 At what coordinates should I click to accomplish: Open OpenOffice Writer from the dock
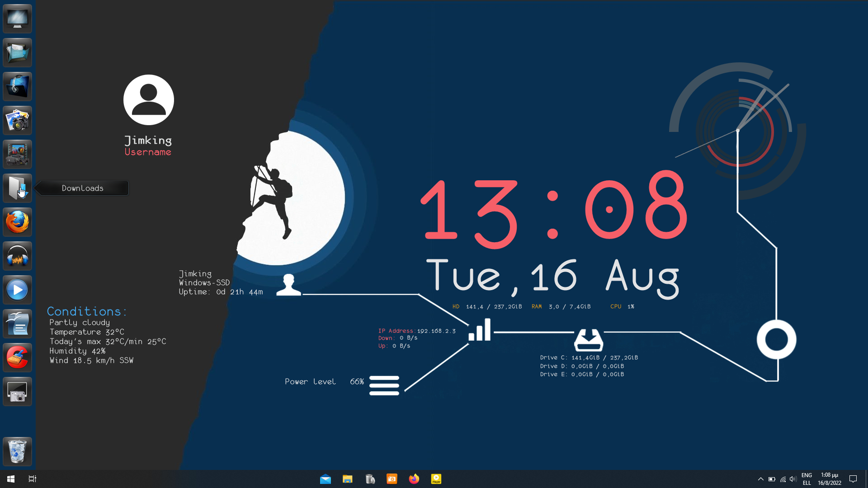(17, 324)
